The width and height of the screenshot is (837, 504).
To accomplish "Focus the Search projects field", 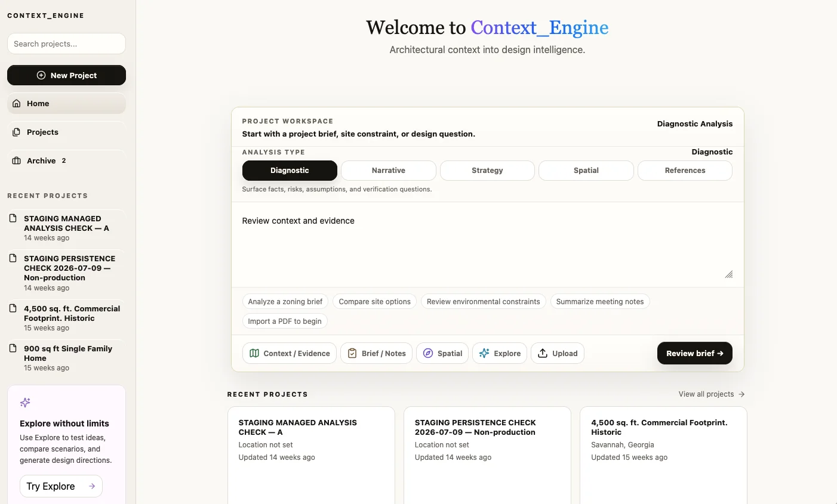I will coord(66,44).
